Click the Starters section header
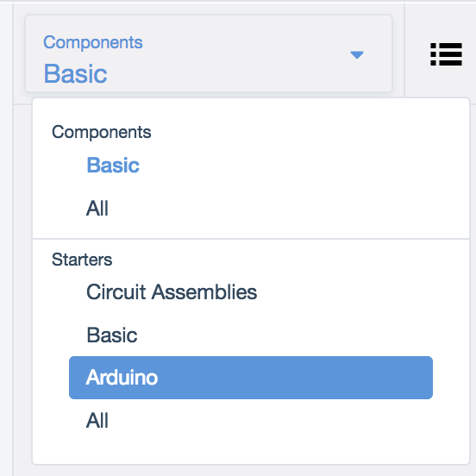Viewport: 476px width, 476px height. click(x=82, y=260)
